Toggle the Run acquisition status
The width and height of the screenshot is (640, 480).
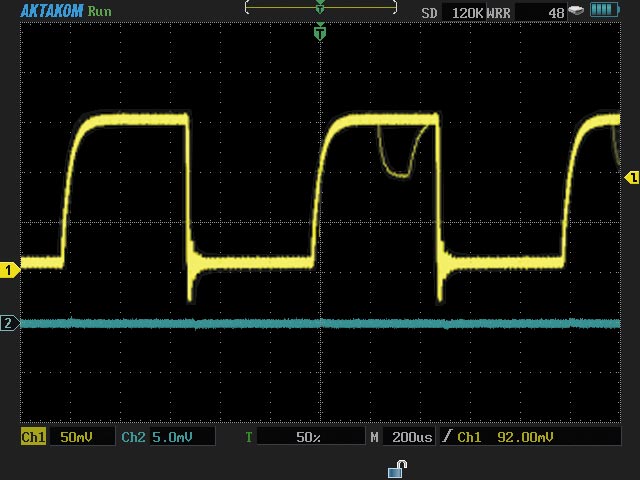click(x=100, y=11)
